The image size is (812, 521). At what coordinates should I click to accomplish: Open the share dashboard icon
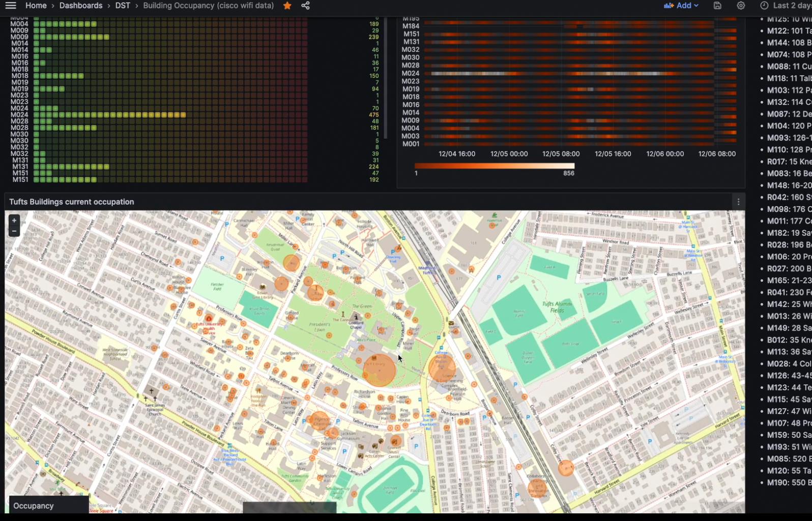pyautogui.click(x=305, y=6)
